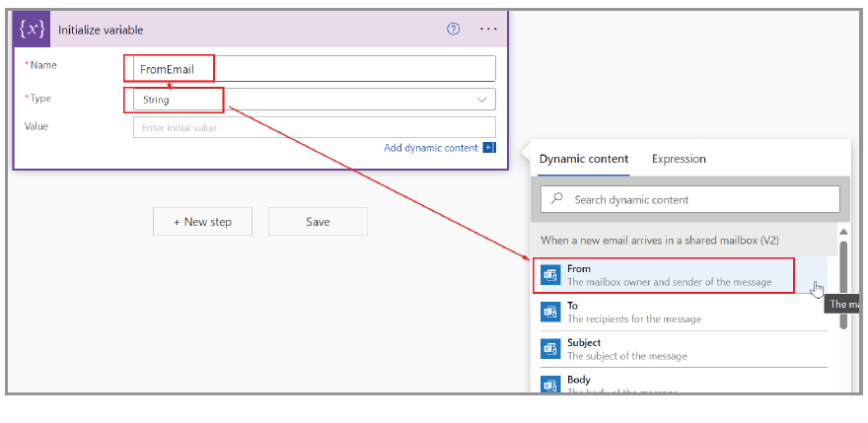This screenshot has width=868, height=423.
Task: Open the ellipsis menu on Initialize variable
Action: 488,29
